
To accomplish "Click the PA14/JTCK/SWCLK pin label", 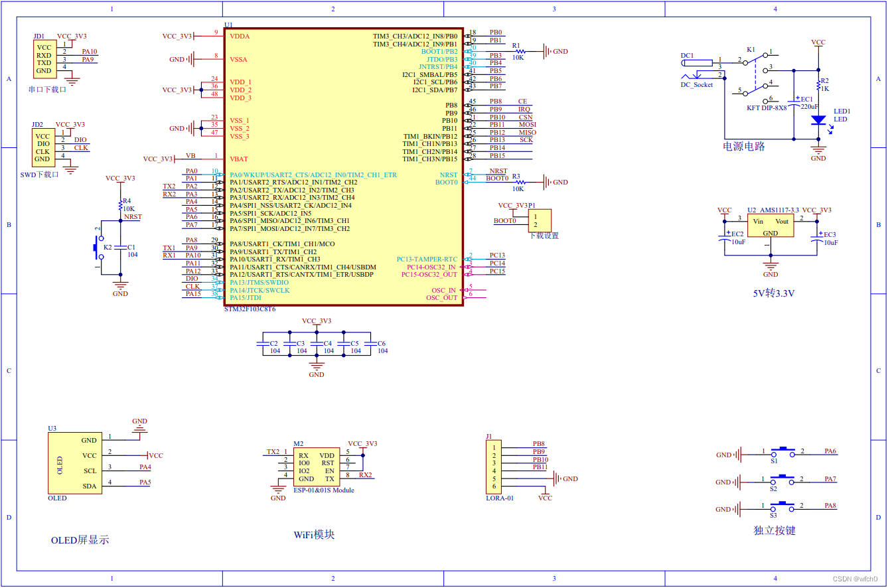I will tap(259, 290).
